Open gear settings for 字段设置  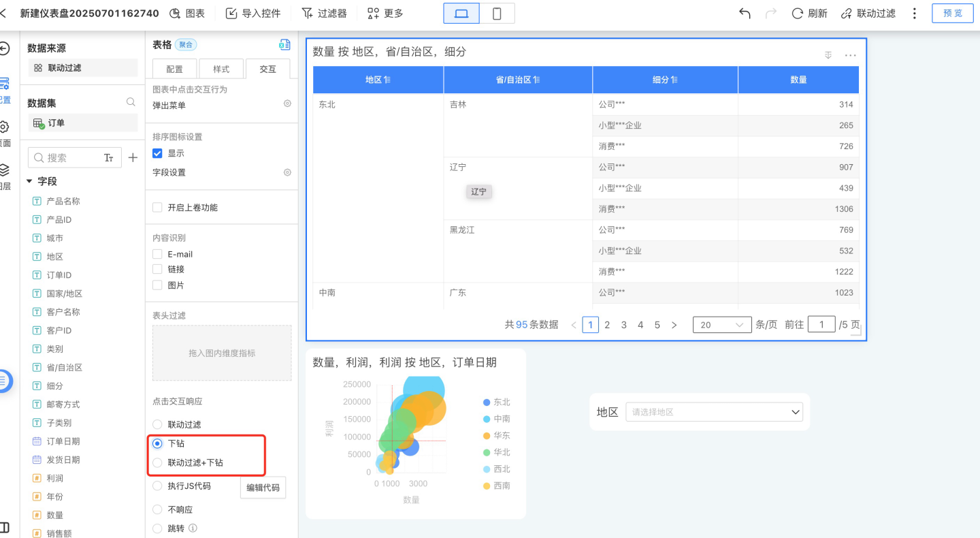[x=287, y=173]
